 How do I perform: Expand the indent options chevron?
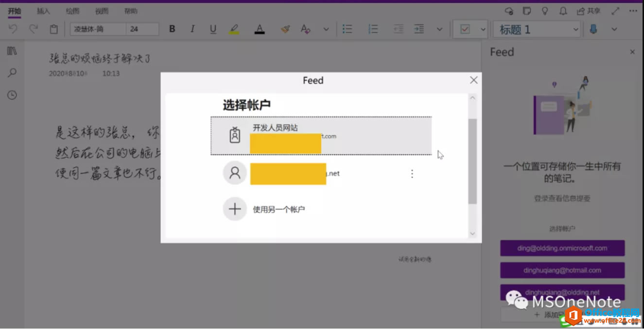tap(440, 29)
